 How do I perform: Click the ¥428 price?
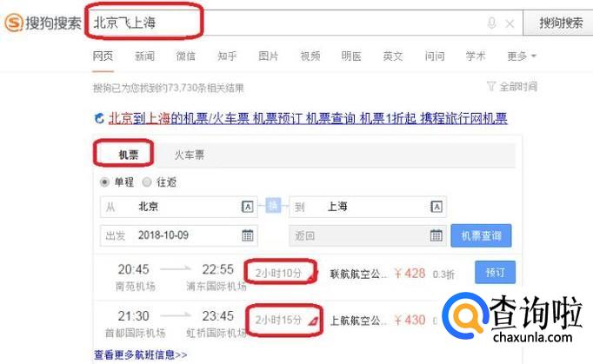pos(410,274)
